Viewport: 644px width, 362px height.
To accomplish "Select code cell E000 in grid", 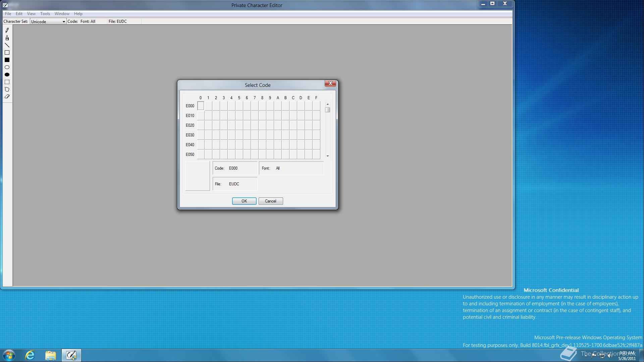I will coord(201,106).
